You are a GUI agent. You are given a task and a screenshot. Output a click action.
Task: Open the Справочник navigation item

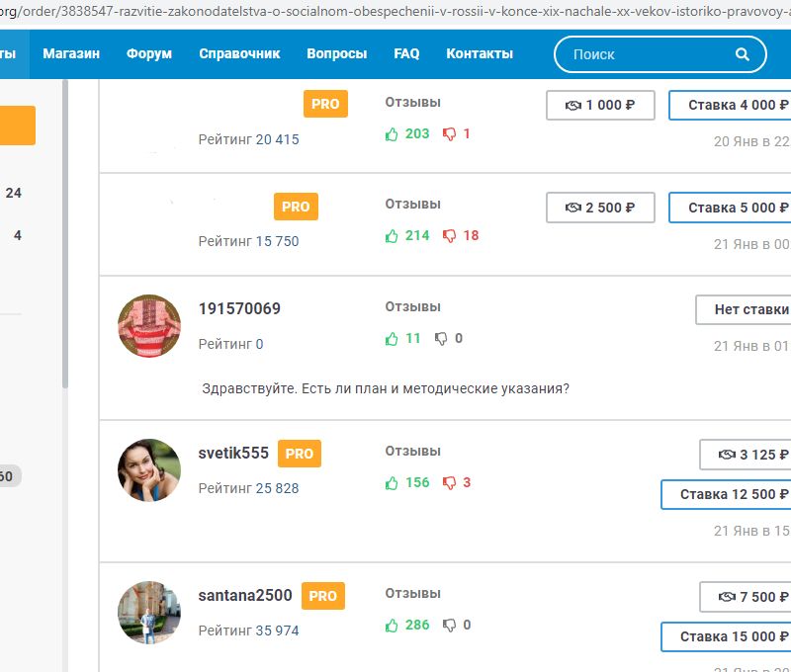tap(239, 54)
